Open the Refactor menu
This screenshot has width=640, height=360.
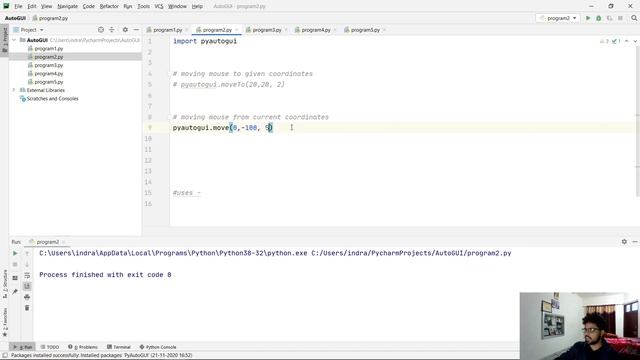pos(109,7)
